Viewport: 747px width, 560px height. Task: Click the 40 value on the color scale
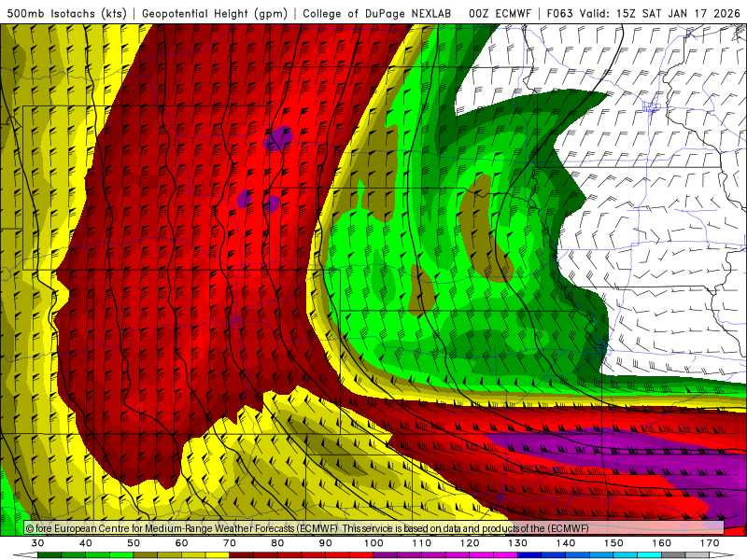click(86, 543)
